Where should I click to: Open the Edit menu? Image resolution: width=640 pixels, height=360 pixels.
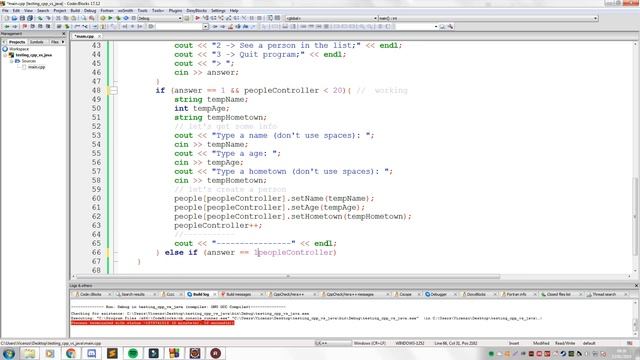coord(16,11)
